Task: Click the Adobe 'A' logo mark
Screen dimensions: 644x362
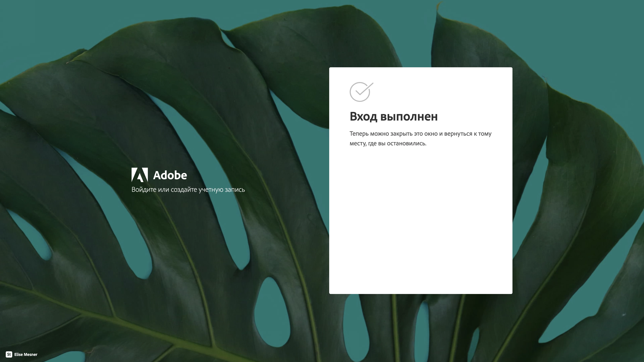Action: [x=139, y=175]
